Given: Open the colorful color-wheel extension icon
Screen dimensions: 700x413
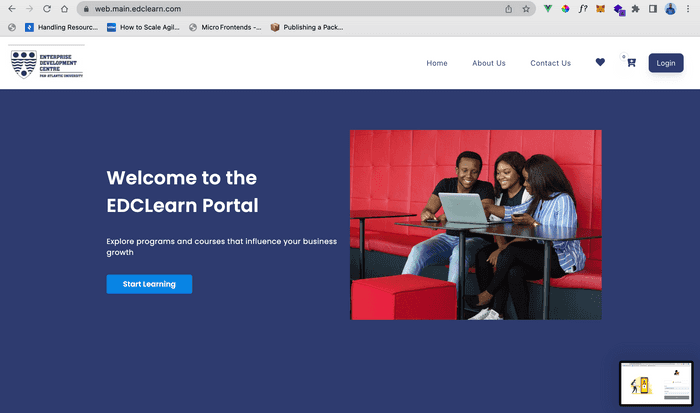Looking at the screenshot, I should (x=565, y=8).
